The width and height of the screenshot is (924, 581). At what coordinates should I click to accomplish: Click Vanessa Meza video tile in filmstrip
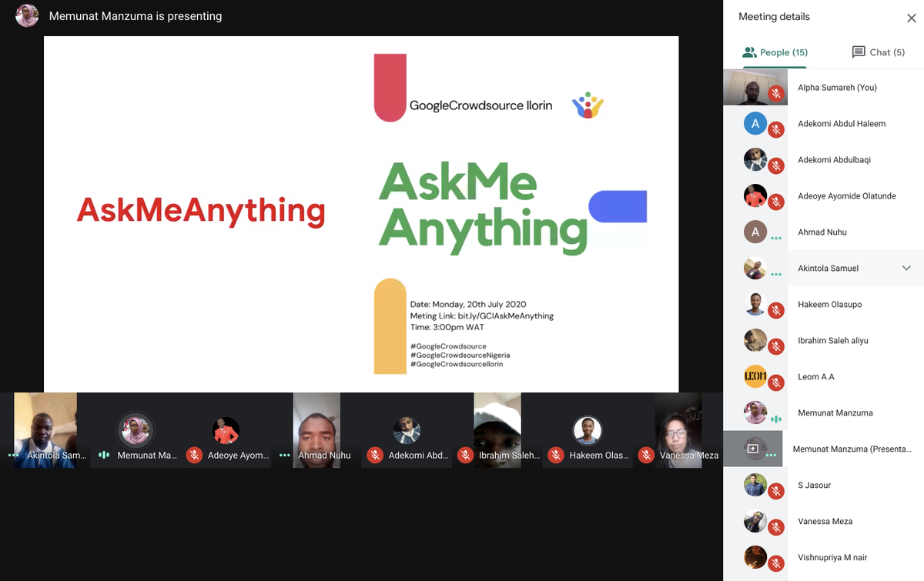[x=678, y=429]
